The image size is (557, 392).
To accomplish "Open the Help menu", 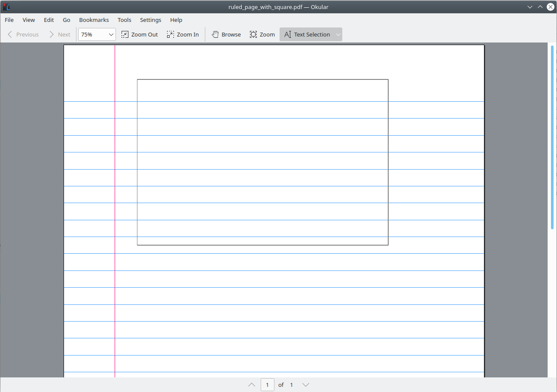I will [x=176, y=20].
